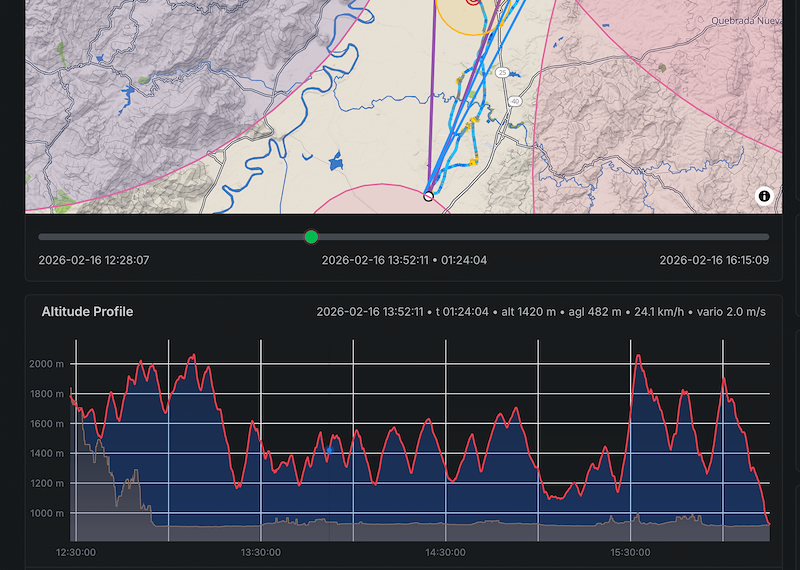This screenshot has height=570, width=800.
Task: Click the slider track near its right end
Action: (740, 237)
